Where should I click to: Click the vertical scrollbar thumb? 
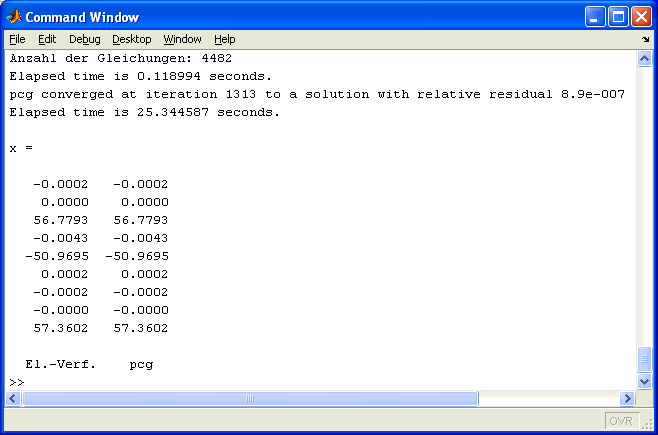pyautogui.click(x=645, y=358)
